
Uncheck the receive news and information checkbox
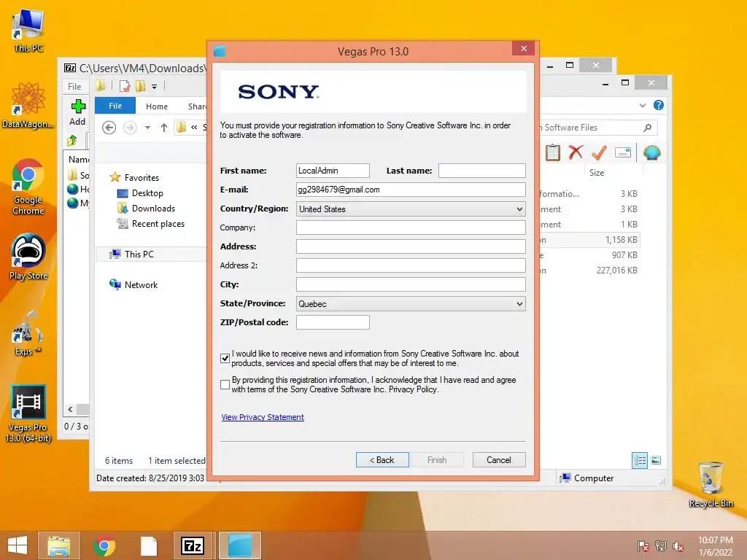click(225, 358)
